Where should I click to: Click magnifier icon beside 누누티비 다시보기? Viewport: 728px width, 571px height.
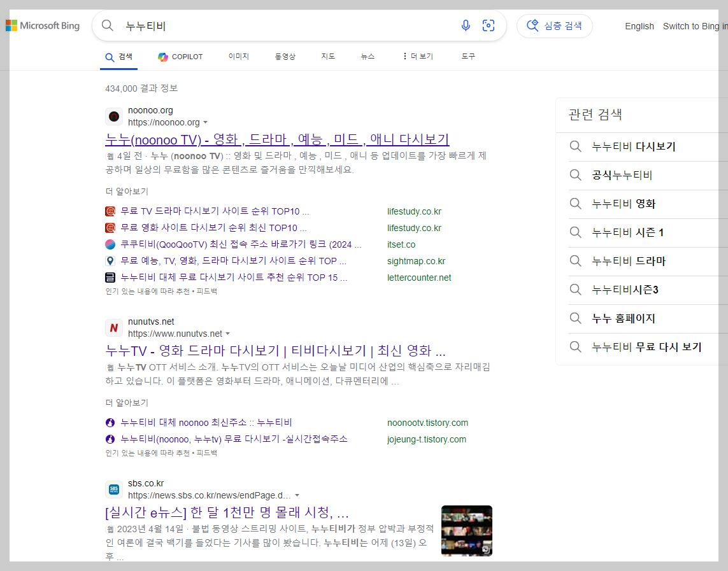click(x=575, y=146)
